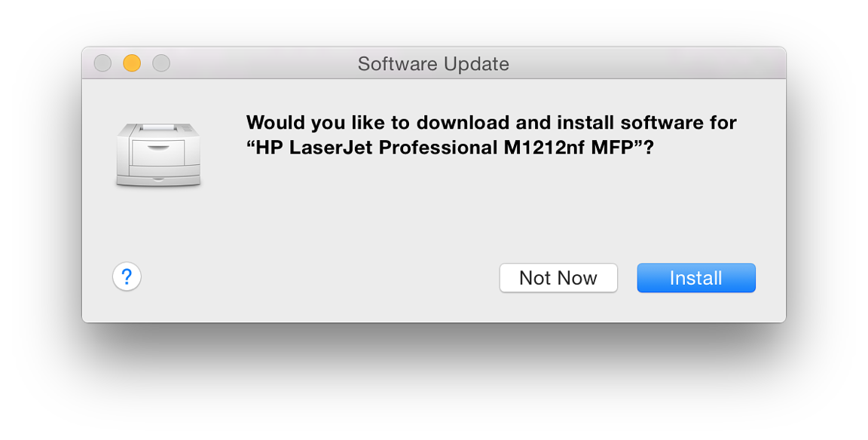The image size is (868, 440).
Task: Click the 'M1212nf' model number text
Action: (543, 148)
